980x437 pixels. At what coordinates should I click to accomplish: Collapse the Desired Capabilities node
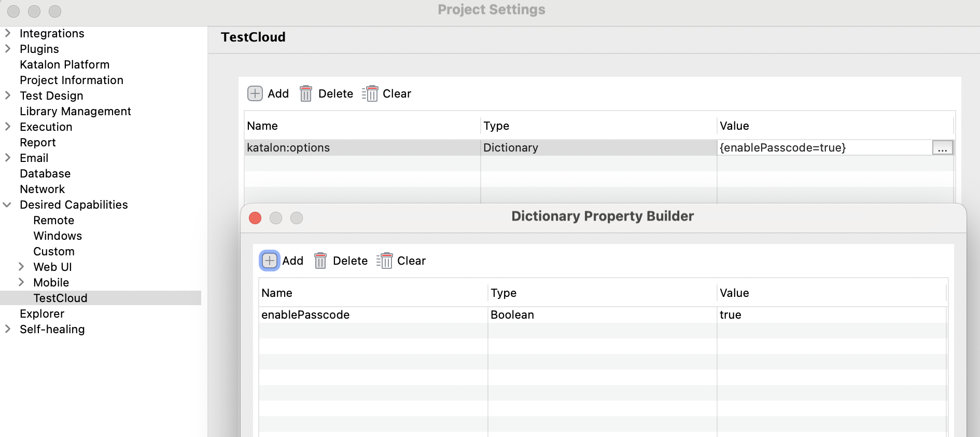point(8,204)
